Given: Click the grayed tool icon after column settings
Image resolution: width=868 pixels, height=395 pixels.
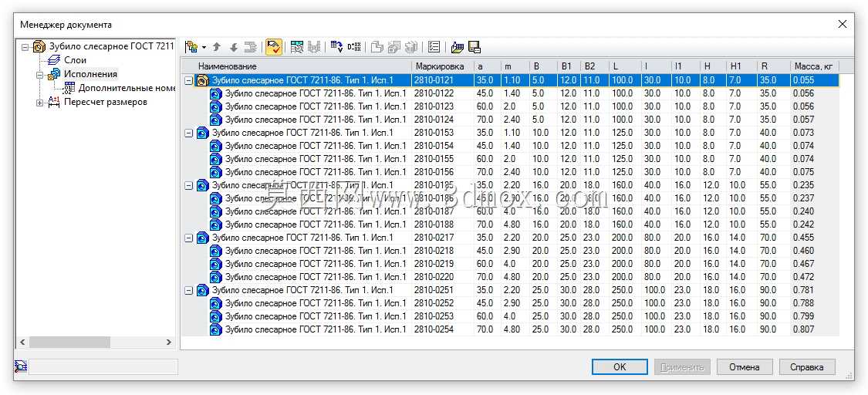Looking at the screenshot, I should pos(314,48).
